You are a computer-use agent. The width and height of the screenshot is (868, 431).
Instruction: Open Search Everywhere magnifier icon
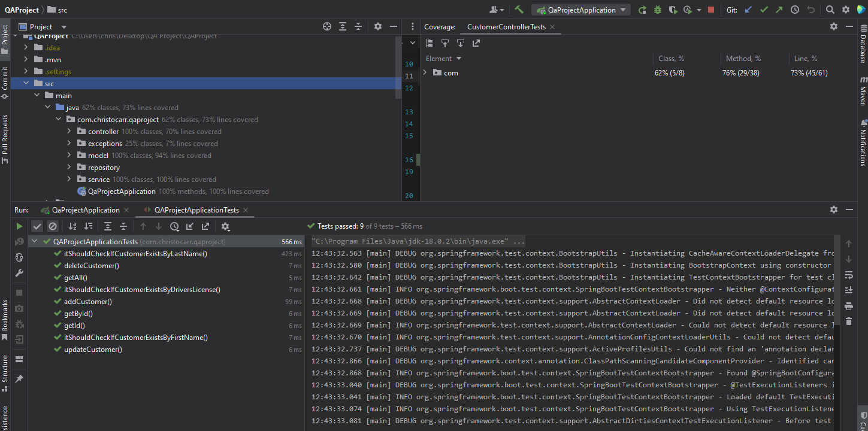[x=830, y=10]
